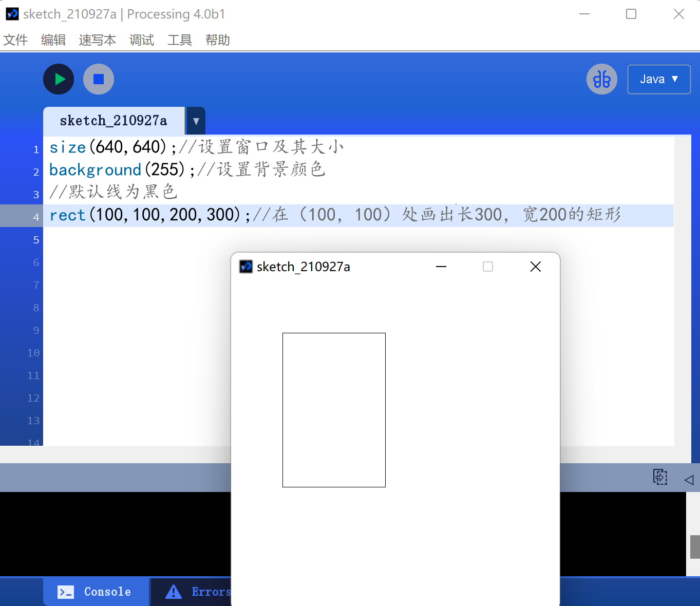Run the sketch with the play button
The width and height of the screenshot is (700, 606).
pyautogui.click(x=59, y=79)
